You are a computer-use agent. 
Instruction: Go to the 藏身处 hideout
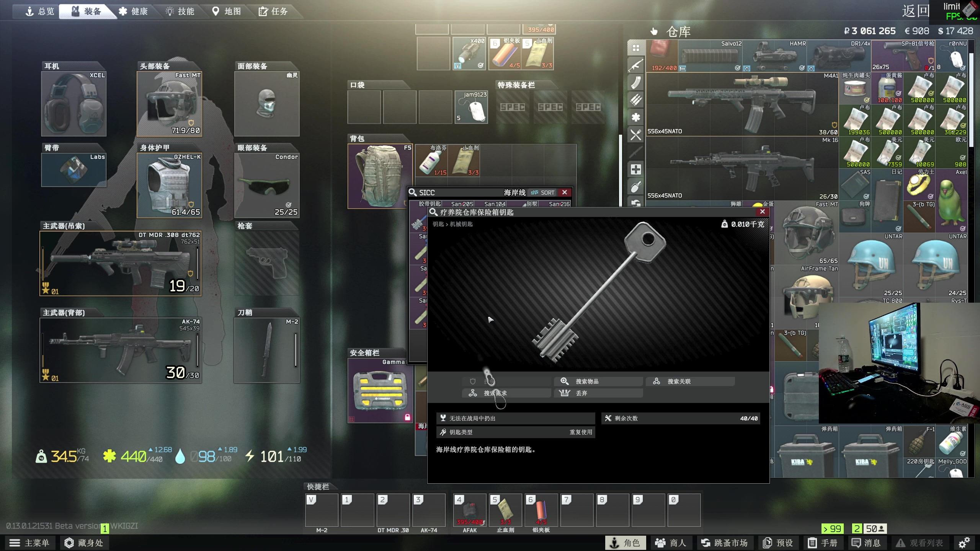click(x=84, y=543)
